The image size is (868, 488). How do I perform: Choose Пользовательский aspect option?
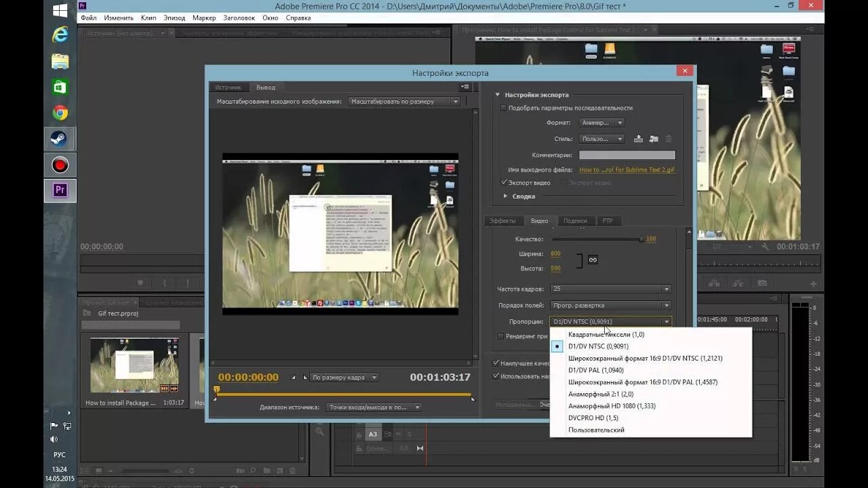(596, 430)
